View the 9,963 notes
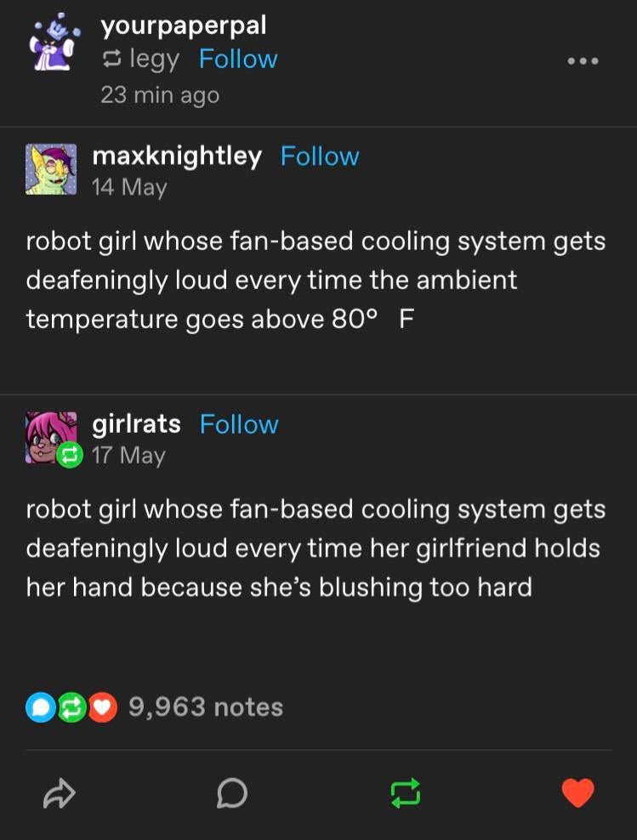This screenshot has height=840, width=637. [x=206, y=707]
